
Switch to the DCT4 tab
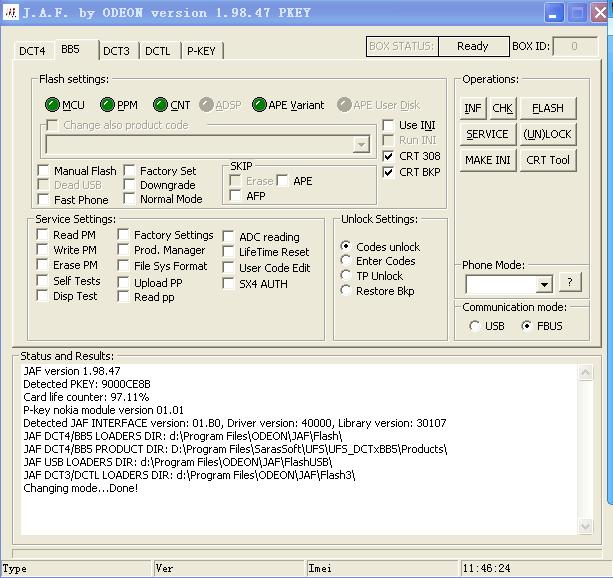point(32,51)
